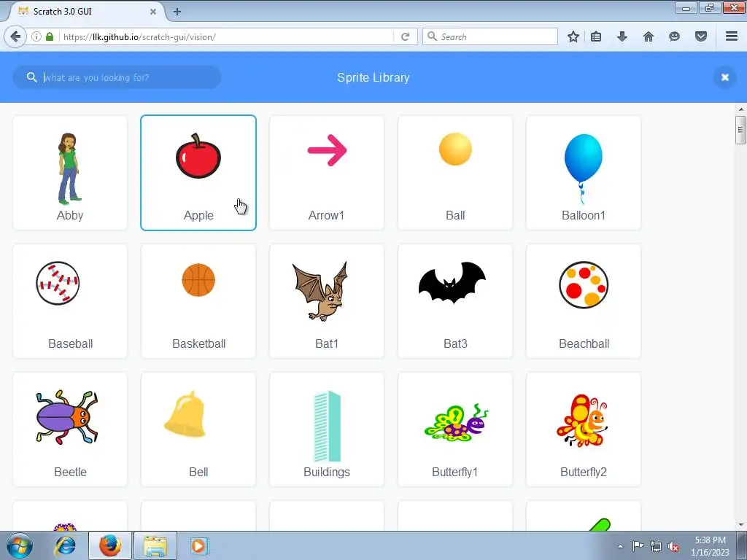Select the Ball sprite
This screenshot has width=747, height=560.
(455, 173)
